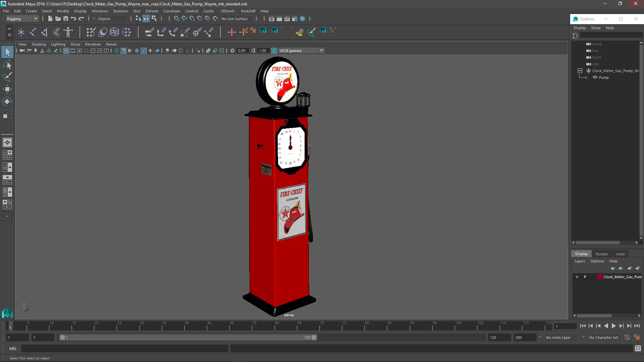
Task: Click the Render tab in lower panel
Action: pyautogui.click(x=602, y=253)
